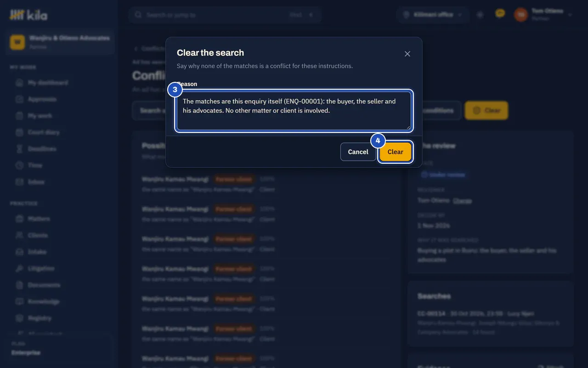
Task: Click the Under review status badge
Action: pos(443,175)
